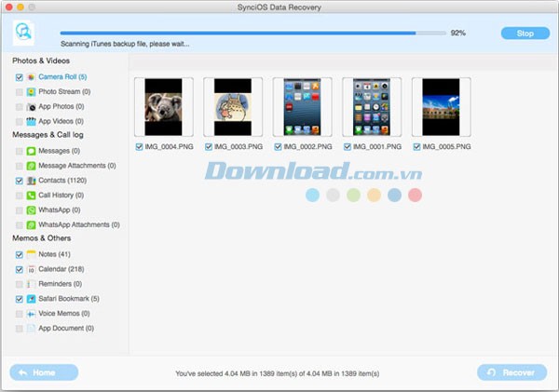
Task: Click the App Photos camera icon
Action: click(x=32, y=107)
